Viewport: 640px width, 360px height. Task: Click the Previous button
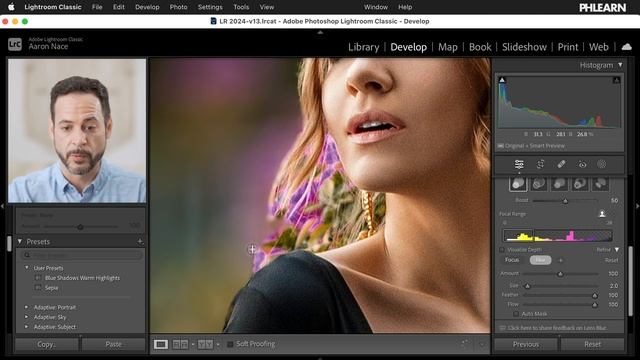click(526, 344)
